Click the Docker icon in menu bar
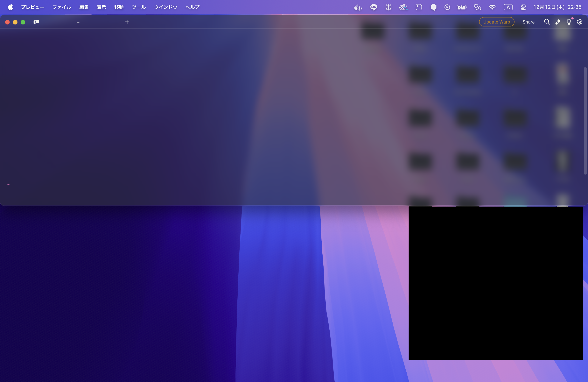This screenshot has height=382, width=588. (x=358, y=7)
